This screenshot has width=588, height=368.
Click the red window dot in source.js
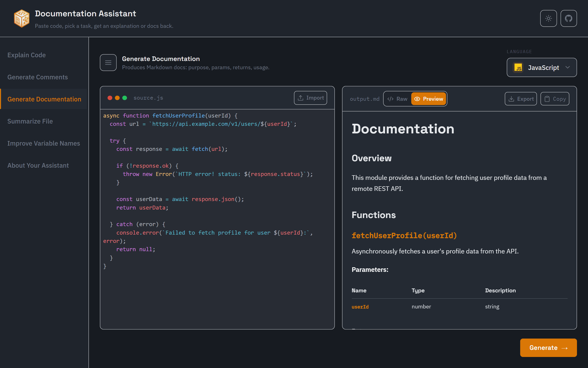[110, 98]
